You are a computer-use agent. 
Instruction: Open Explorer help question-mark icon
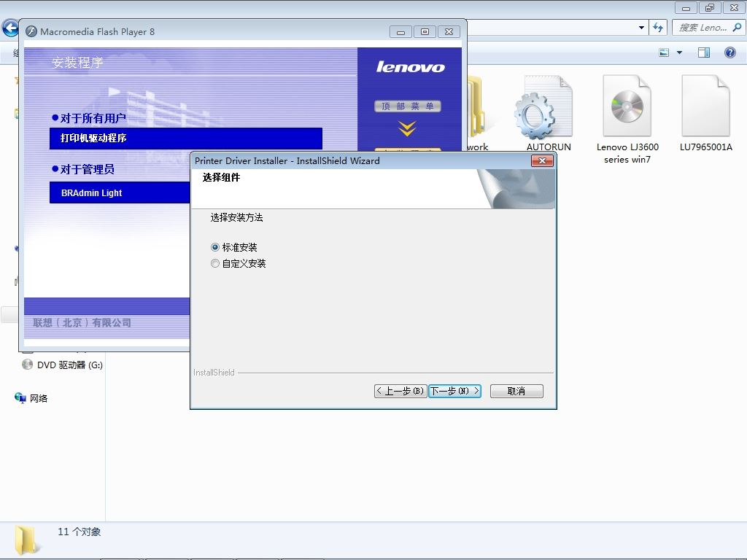tap(729, 52)
